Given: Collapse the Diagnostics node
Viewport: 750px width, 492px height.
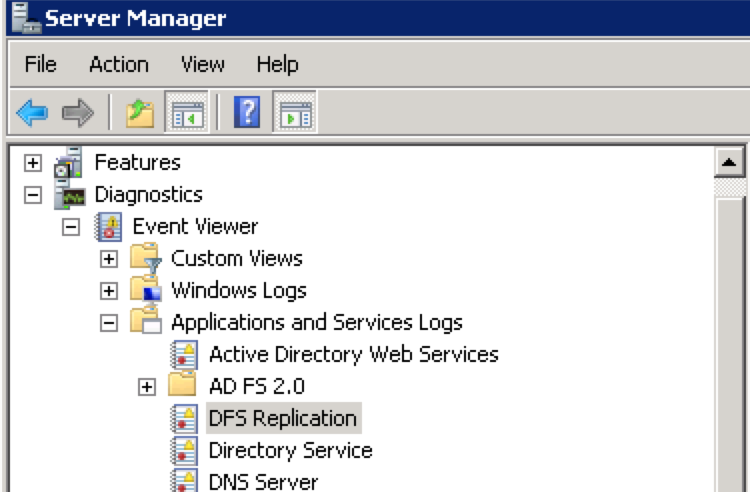Looking at the screenshot, I should click(x=33, y=195).
